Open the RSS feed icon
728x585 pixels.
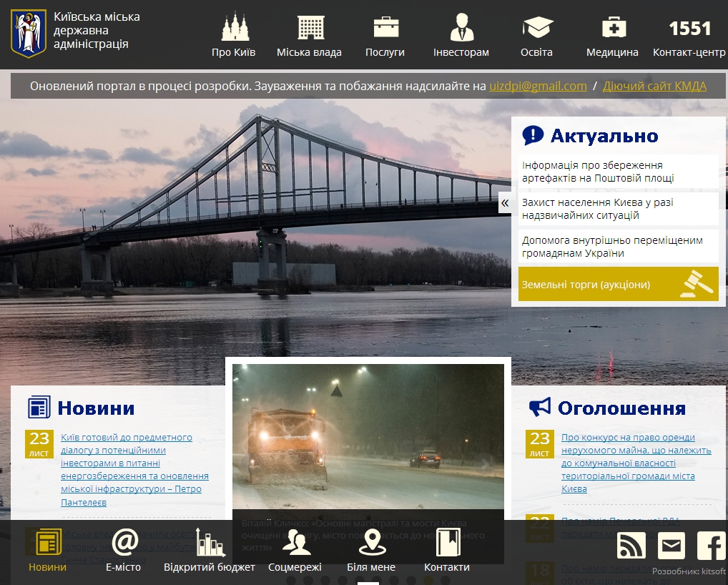coord(631,546)
